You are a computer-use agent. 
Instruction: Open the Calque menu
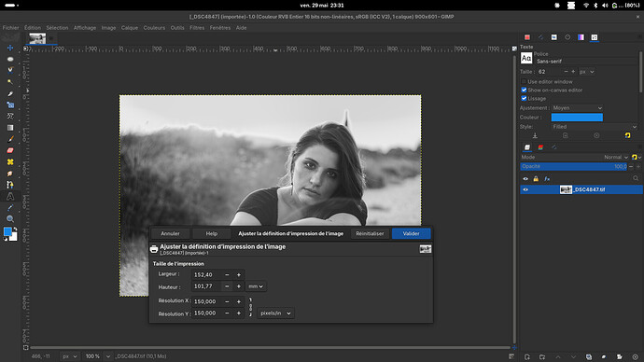pyautogui.click(x=130, y=28)
